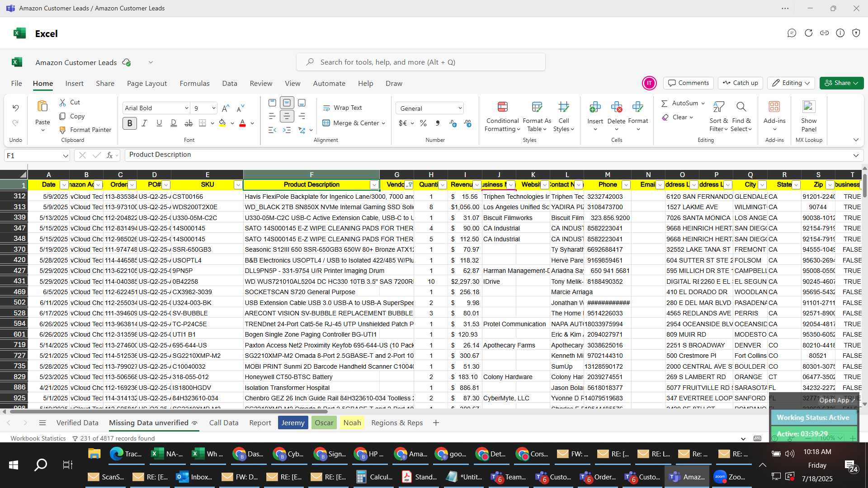Viewport: 868px width, 488px height.
Task: Open the Formulas ribbon tab
Action: [x=194, y=84]
